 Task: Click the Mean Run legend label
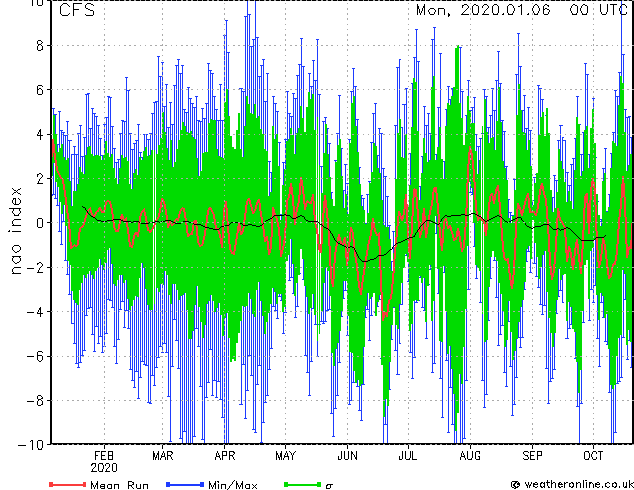point(119,485)
